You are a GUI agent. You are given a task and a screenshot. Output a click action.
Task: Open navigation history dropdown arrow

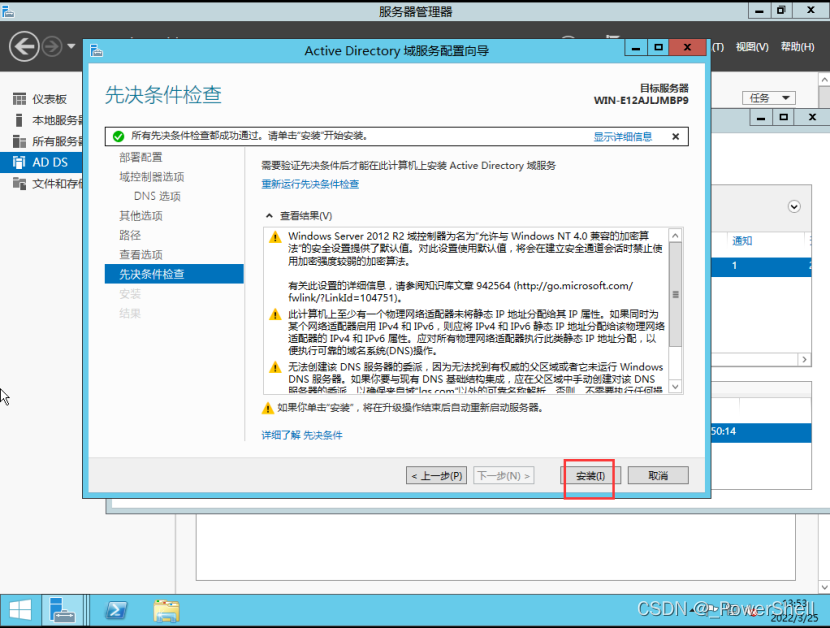point(71,47)
